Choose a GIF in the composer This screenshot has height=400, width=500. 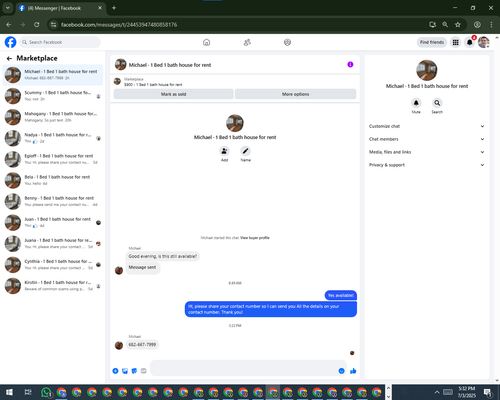143,371
